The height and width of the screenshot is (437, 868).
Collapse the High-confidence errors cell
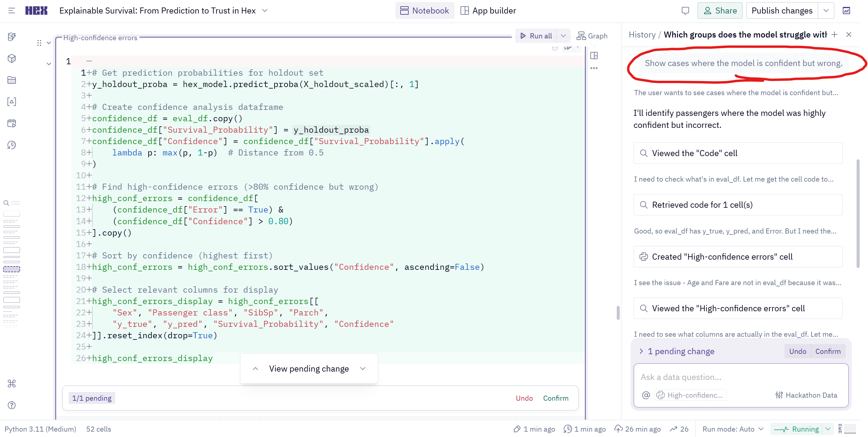click(49, 43)
